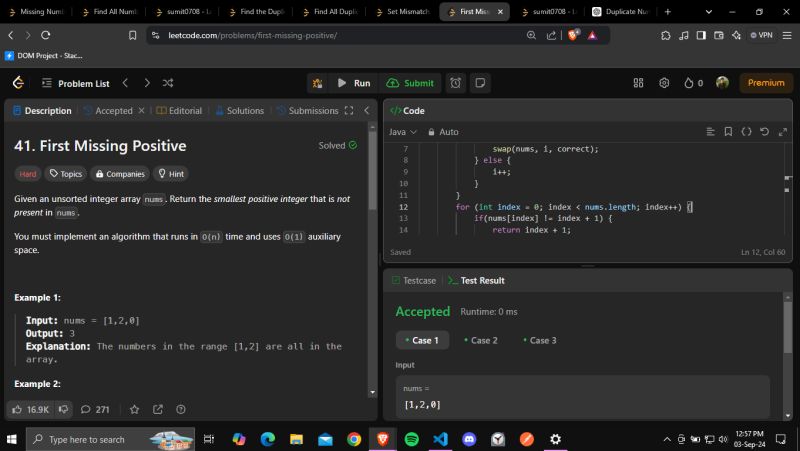The height and width of the screenshot is (451, 800).
Task: Click the Premium button
Action: pos(766,83)
